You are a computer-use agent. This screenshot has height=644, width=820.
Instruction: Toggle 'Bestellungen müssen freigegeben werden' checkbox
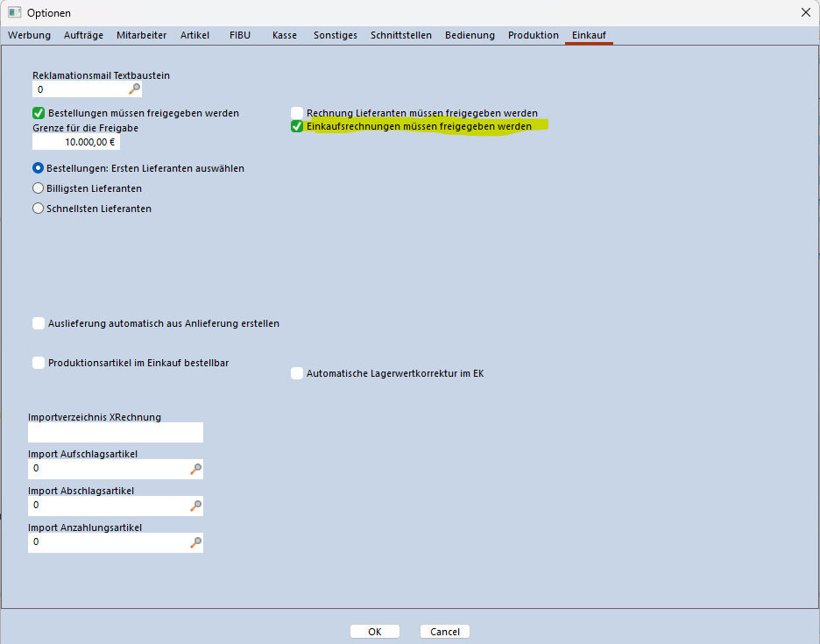click(x=39, y=113)
